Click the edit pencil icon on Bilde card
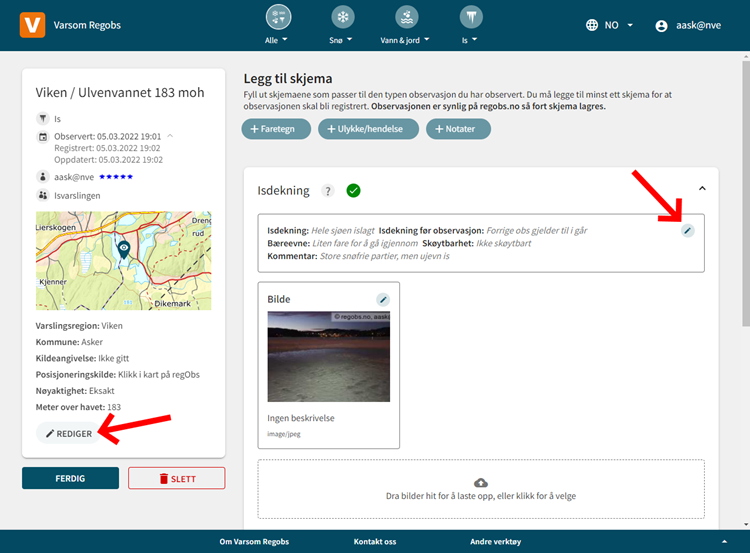Viewport: 750px width, 553px height. pos(383,299)
